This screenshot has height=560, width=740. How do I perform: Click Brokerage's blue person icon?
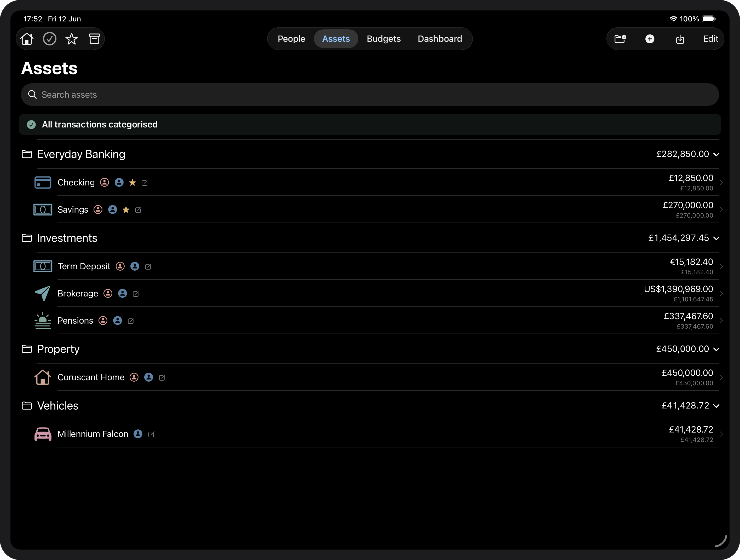[x=123, y=293]
